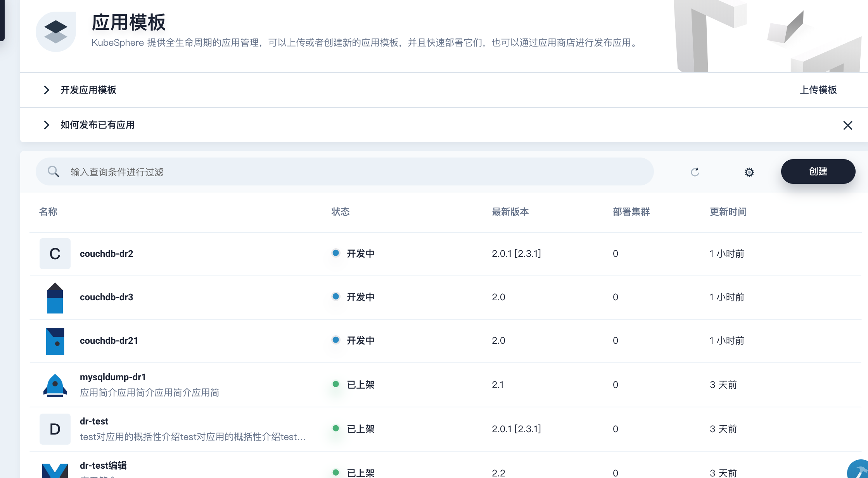Open couchdb-dr2 template name
The image size is (868, 478).
107,254
